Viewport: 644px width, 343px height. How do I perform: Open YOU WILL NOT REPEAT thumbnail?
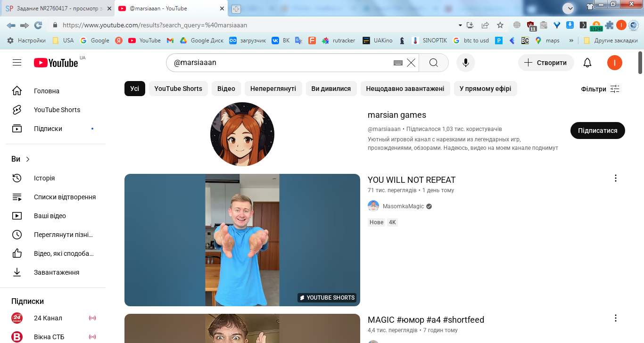pos(242,240)
